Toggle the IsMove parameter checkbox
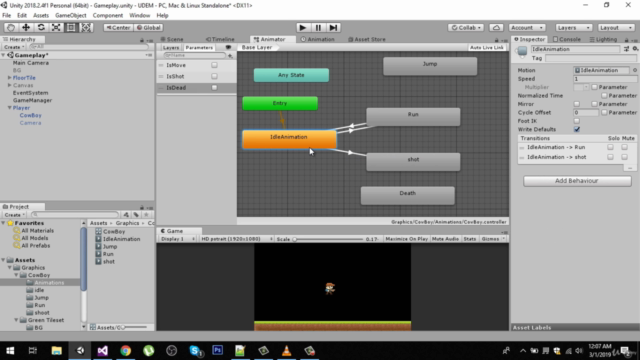 coord(214,65)
